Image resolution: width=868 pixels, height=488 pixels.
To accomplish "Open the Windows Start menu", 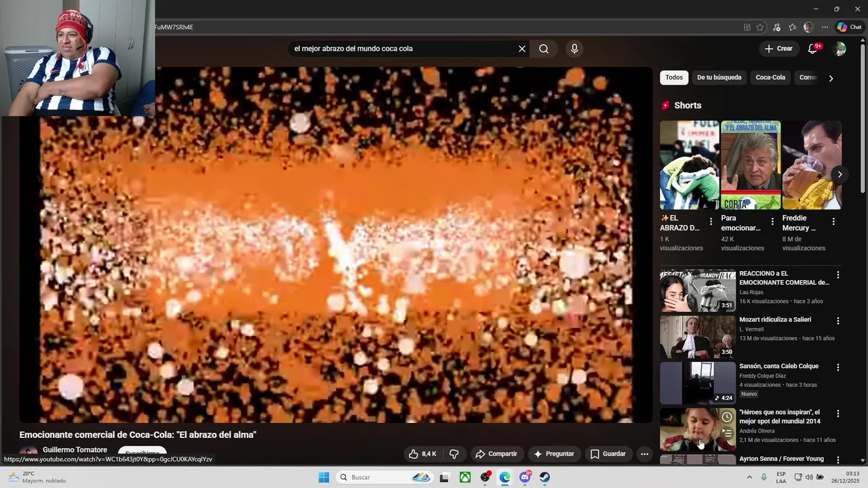I will pos(324,477).
